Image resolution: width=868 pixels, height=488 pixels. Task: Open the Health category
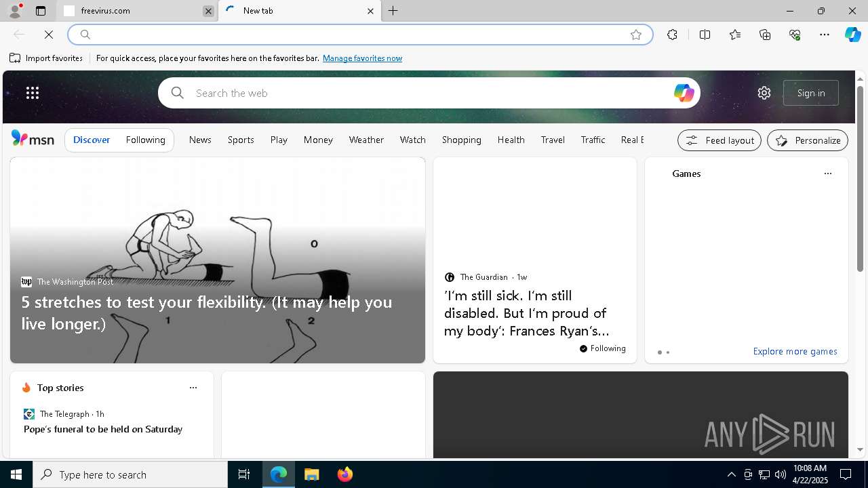[x=511, y=140]
